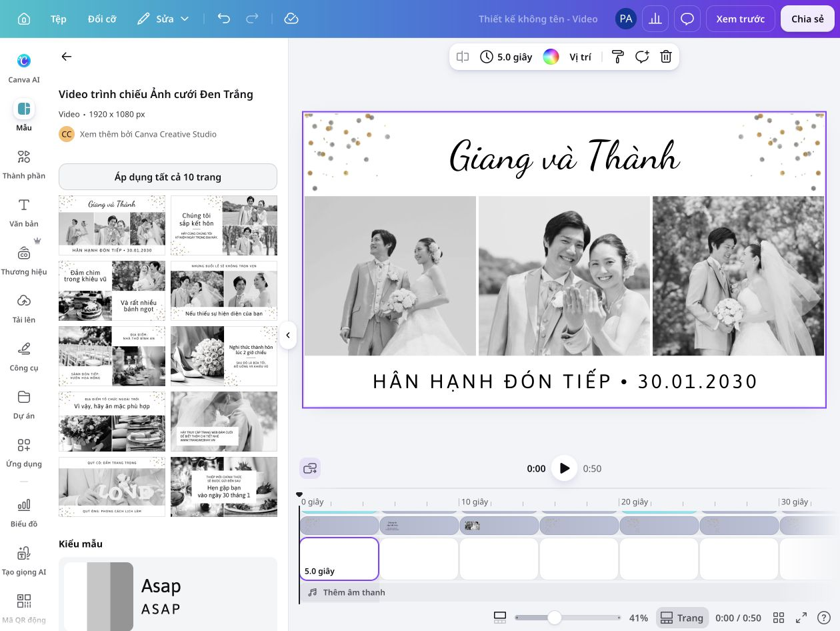Select the LOVE letters template thumbnail

click(x=112, y=487)
